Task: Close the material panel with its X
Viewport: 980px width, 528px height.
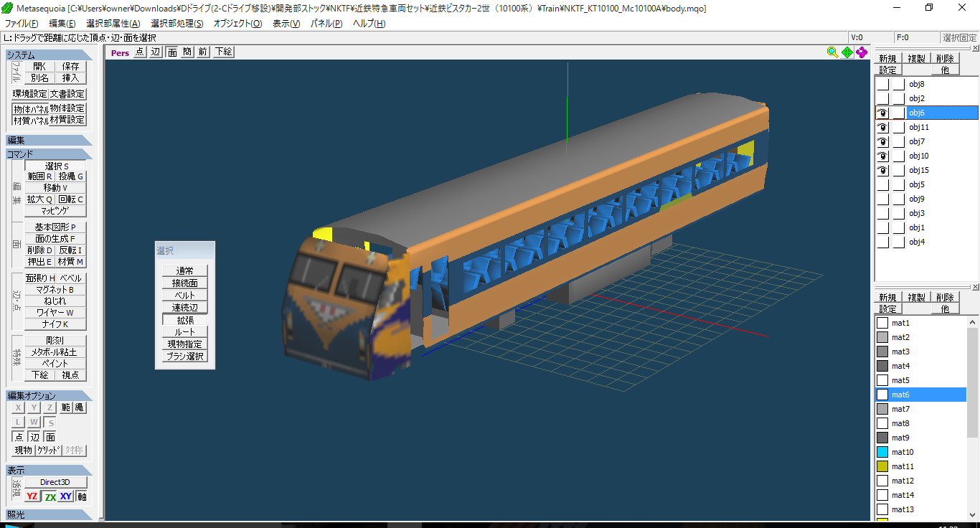Action: tap(975, 287)
